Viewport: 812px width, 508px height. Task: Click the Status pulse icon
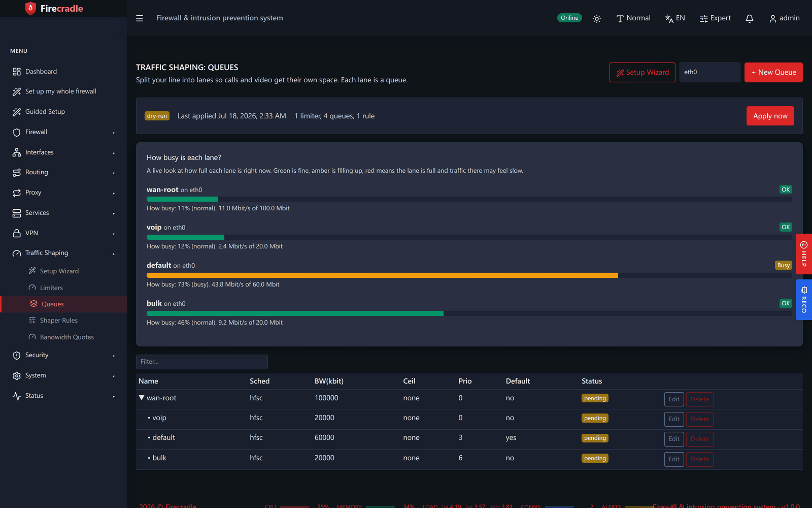point(17,396)
